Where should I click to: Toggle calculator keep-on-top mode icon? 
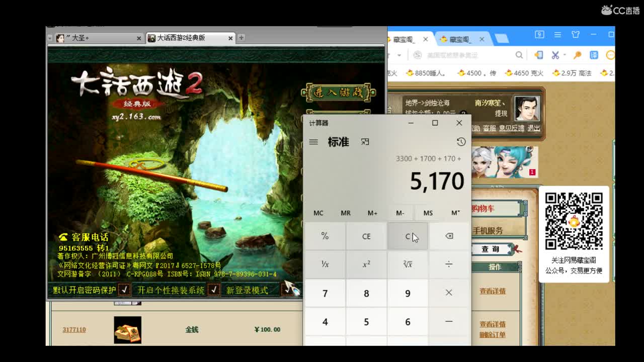(365, 142)
